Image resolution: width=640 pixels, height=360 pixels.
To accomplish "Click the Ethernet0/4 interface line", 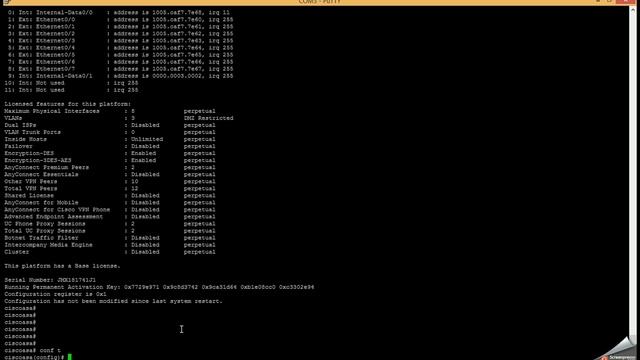I will click(x=119, y=48).
